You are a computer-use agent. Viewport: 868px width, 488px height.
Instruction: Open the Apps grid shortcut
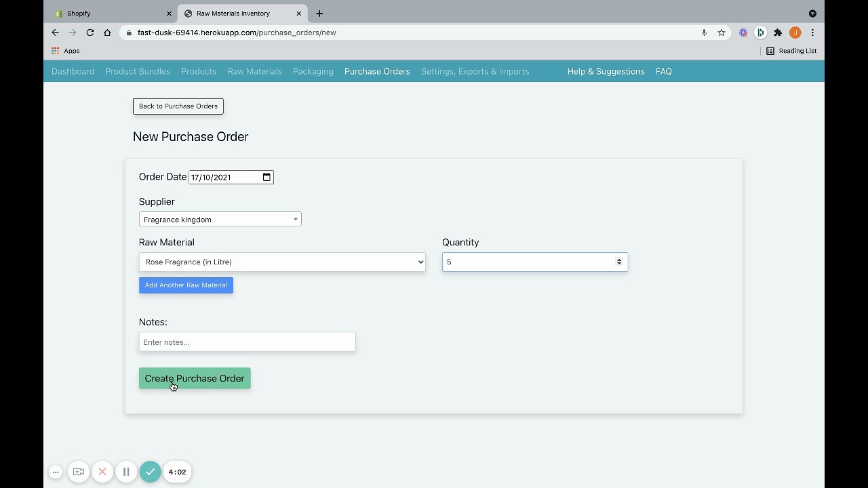(x=66, y=51)
